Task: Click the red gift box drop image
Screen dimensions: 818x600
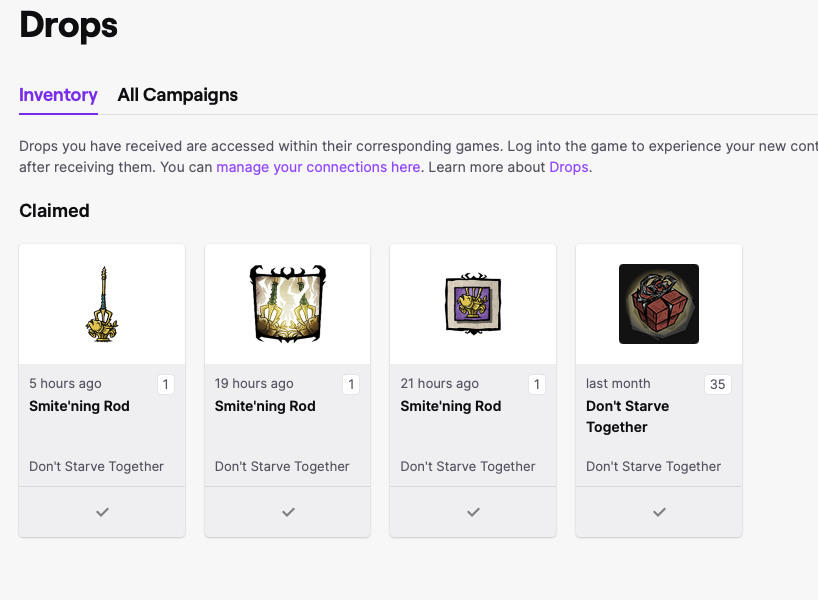Action: pos(658,304)
